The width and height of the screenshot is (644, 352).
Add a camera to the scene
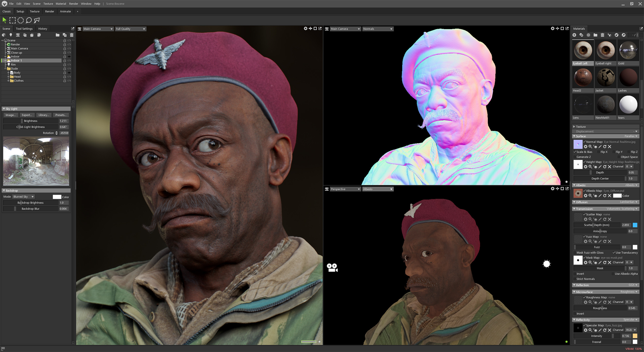(18, 35)
